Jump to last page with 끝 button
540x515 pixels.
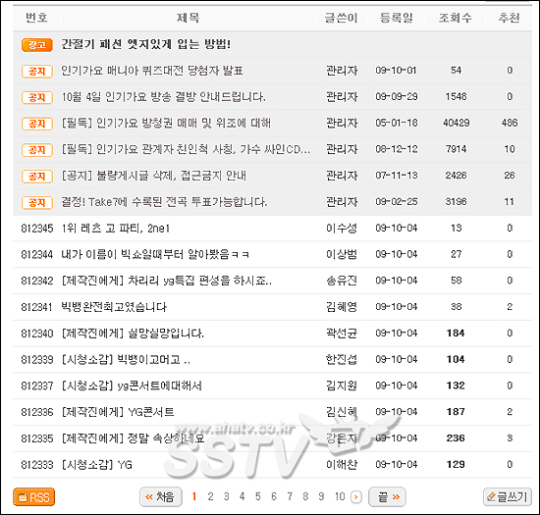click(387, 497)
